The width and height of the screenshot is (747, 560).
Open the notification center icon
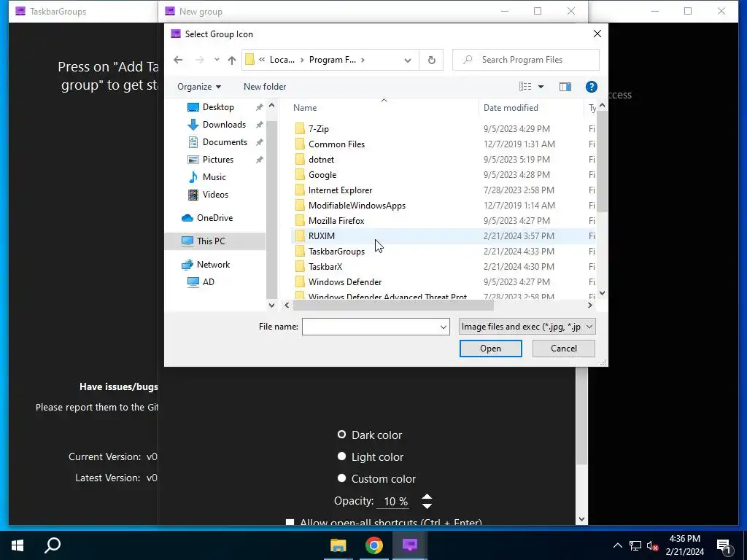724,545
